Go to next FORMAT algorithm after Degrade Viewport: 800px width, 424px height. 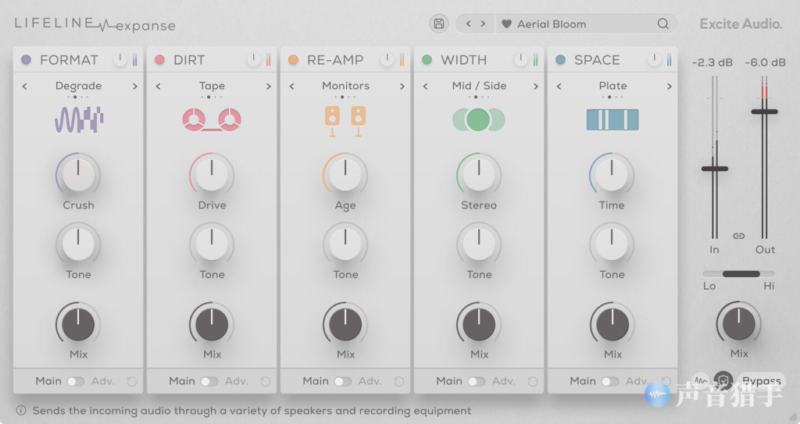coord(135,86)
